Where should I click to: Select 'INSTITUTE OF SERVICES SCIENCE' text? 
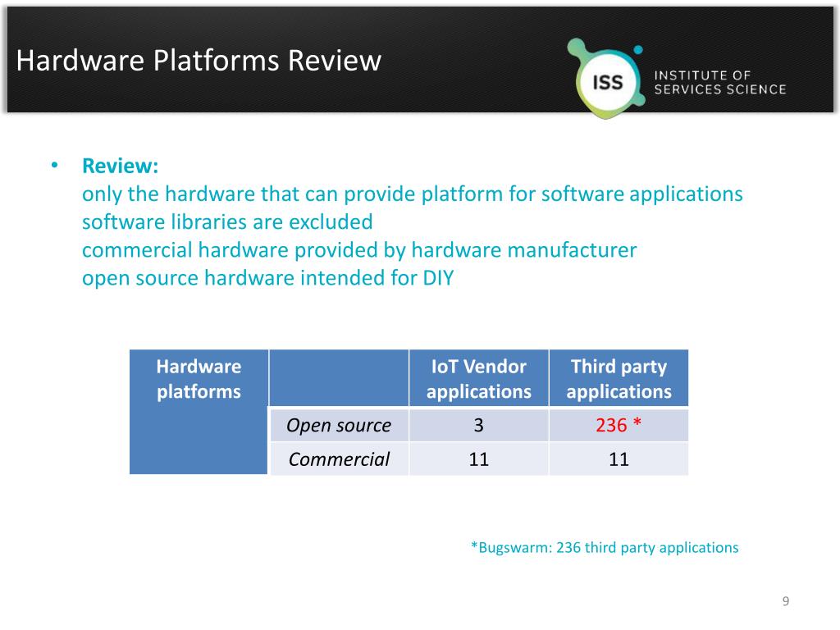pyautogui.click(x=720, y=83)
